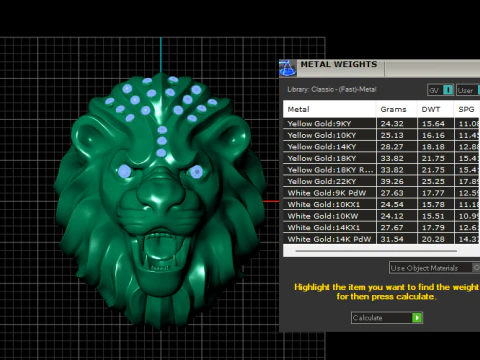Toggle the GV library switch
Viewport: 480px width, 360px height.
448,90
